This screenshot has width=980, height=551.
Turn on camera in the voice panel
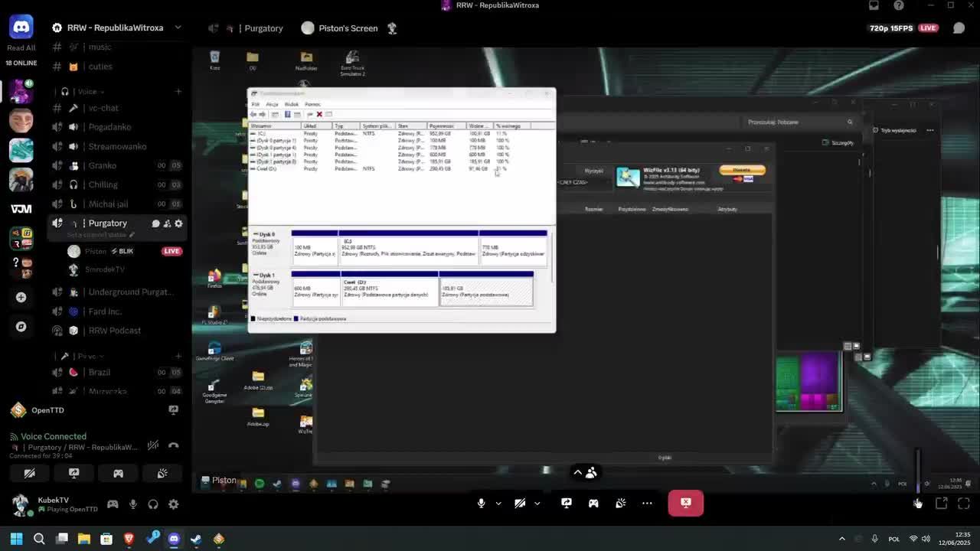pos(30,474)
